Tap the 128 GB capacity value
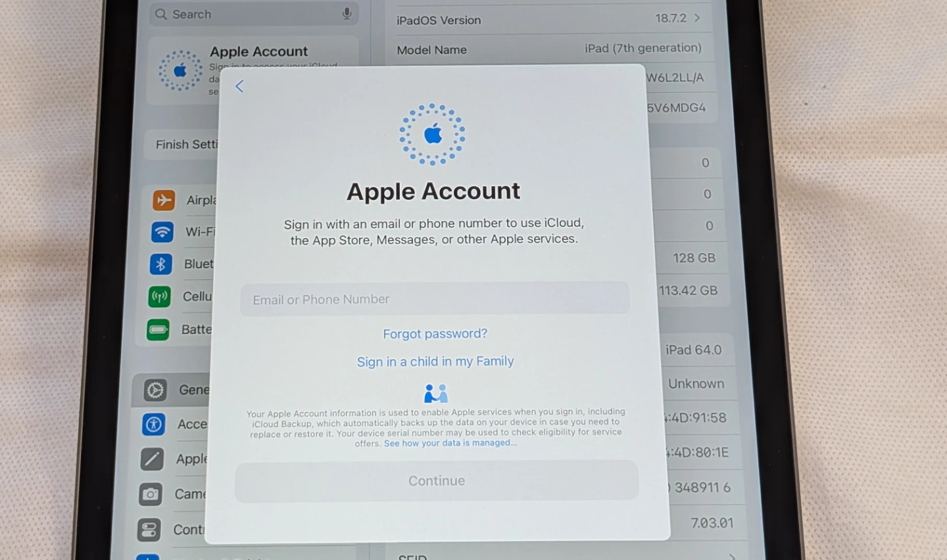 click(694, 258)
